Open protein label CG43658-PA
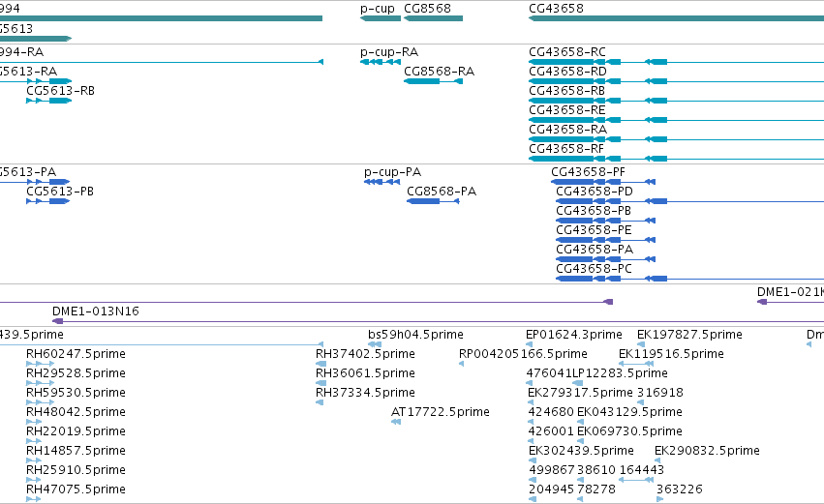Screen dimensions: 824x504 [595, 250]
